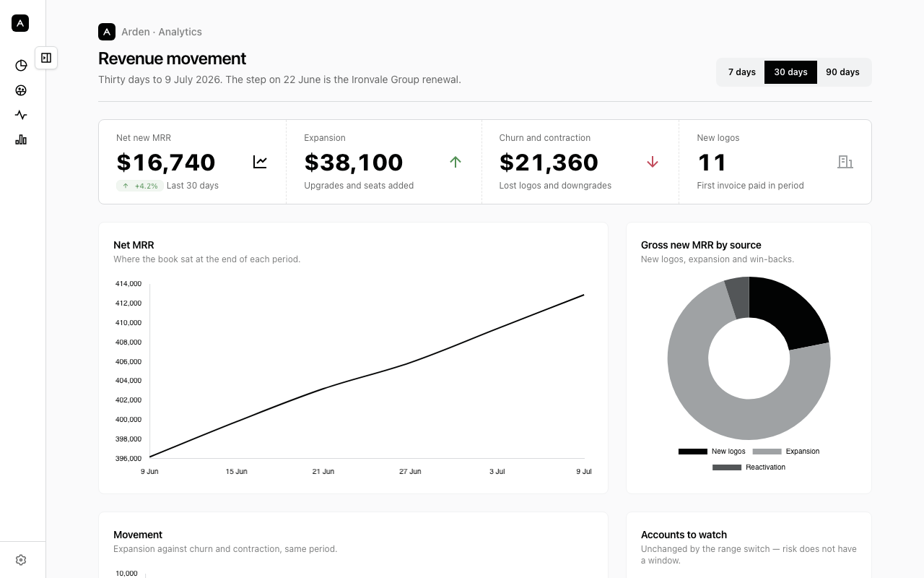The image size is (924, 578).
Task: Click the "21 Jun" x-axis label
Action: 323,471
